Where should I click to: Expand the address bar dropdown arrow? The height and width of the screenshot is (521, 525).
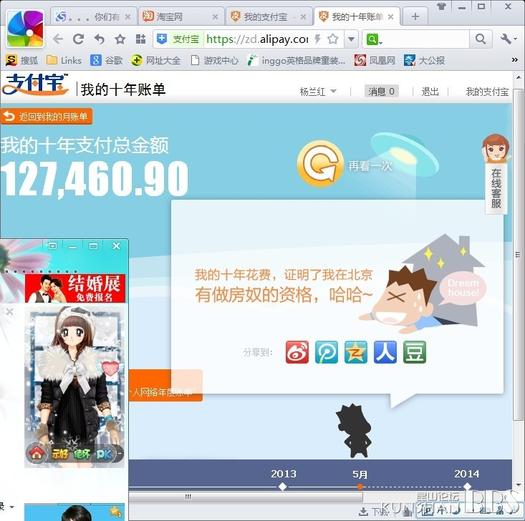(x=351, y=39)
